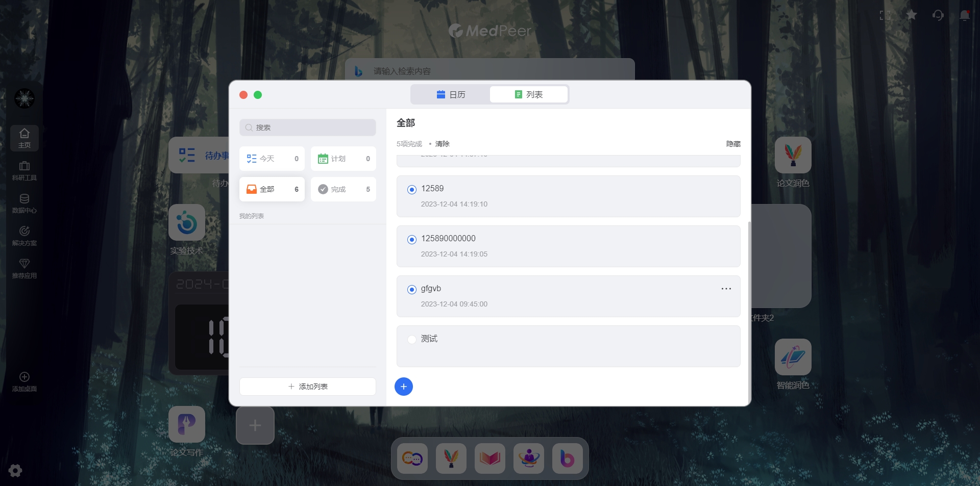Open 推荐应用 recommended apps in sidebar
This screenshot has width=980, height=486.
click(x=24, y=269)
